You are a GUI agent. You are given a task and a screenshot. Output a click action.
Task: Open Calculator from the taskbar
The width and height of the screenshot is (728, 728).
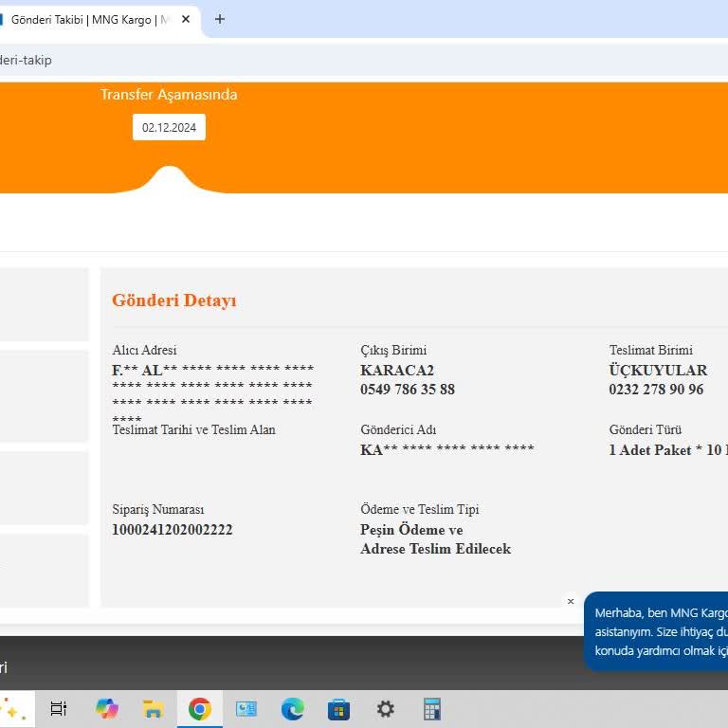click(x=432, y=709)
